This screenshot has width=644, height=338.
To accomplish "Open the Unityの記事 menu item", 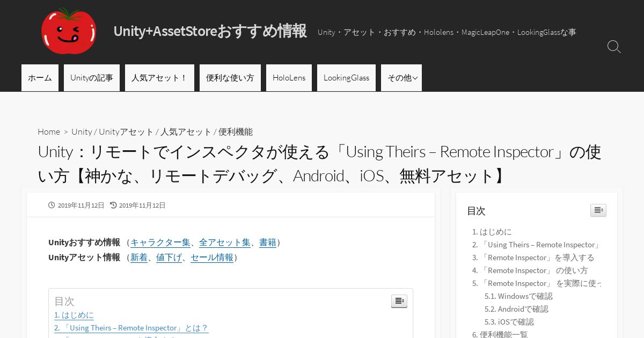I will pyautogui.click(x=92, y=78).
